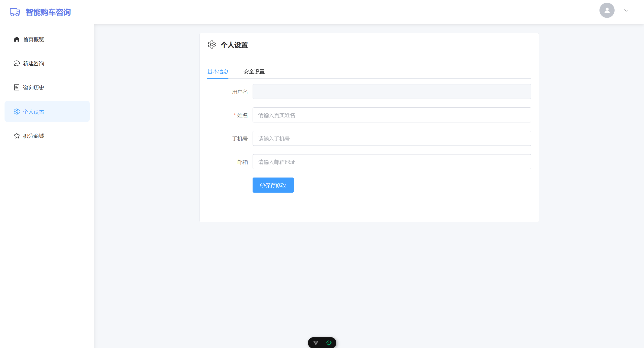Focus the 姓名 input field
The height and width of the screenshot is (348, 644).
392,115
